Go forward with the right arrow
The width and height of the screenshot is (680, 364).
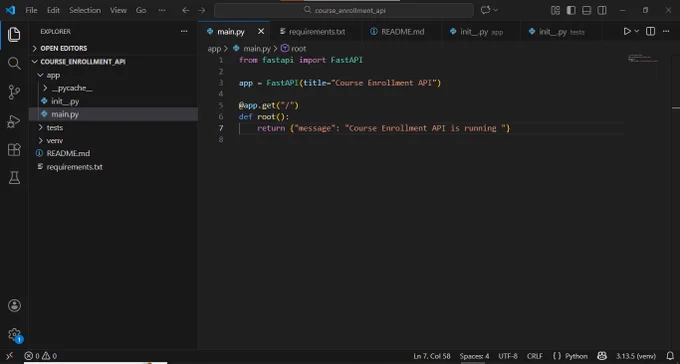coord(202,10)
